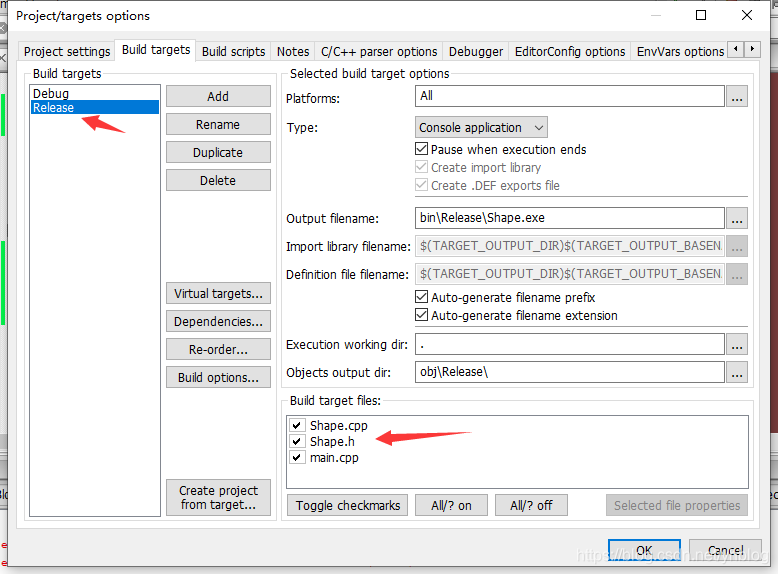The width and height of the screenshot is (778, 574).
Task: Click the All/? off button
Action: point(531,505)
